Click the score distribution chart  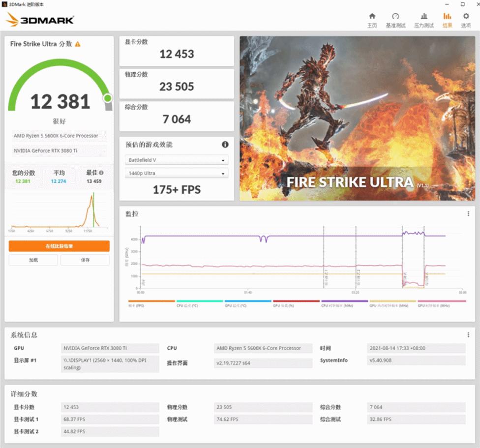click(59, 212)
